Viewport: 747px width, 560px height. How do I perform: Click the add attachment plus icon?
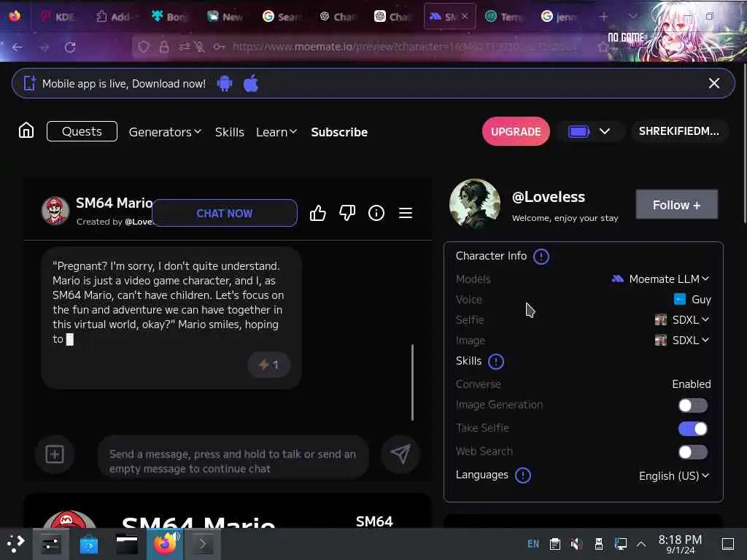[55, 454]
